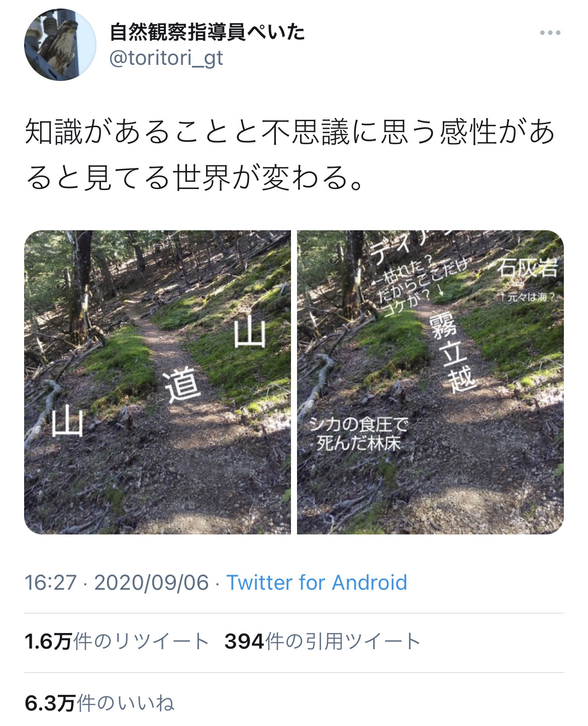Click the tweet text starting 知識があること
Viewport: 588px width, 726px height.
tap(290, 155)
